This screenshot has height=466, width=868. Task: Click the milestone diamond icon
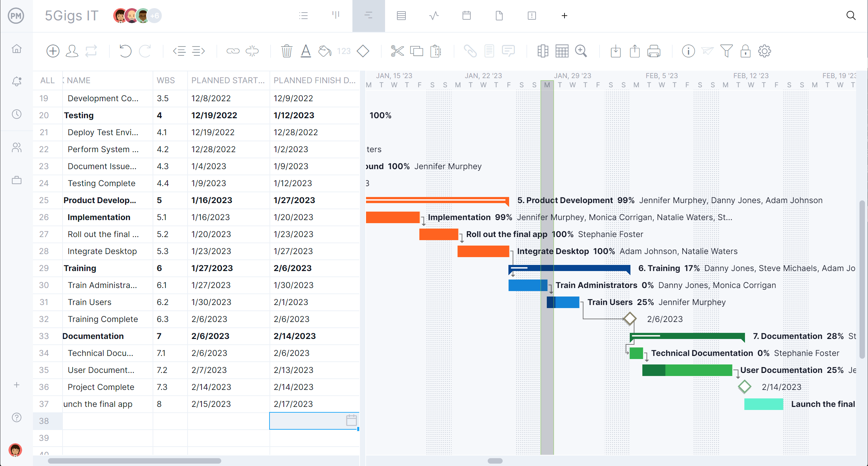pyautogui.click(x=363, y=51)
